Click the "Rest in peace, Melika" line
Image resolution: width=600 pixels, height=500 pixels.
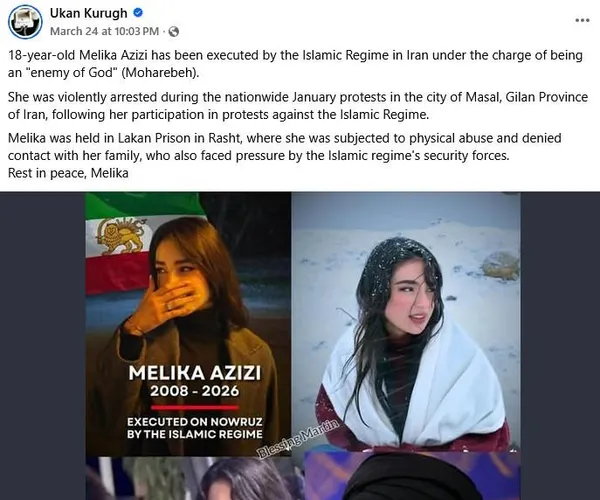[x=68, y=173]
